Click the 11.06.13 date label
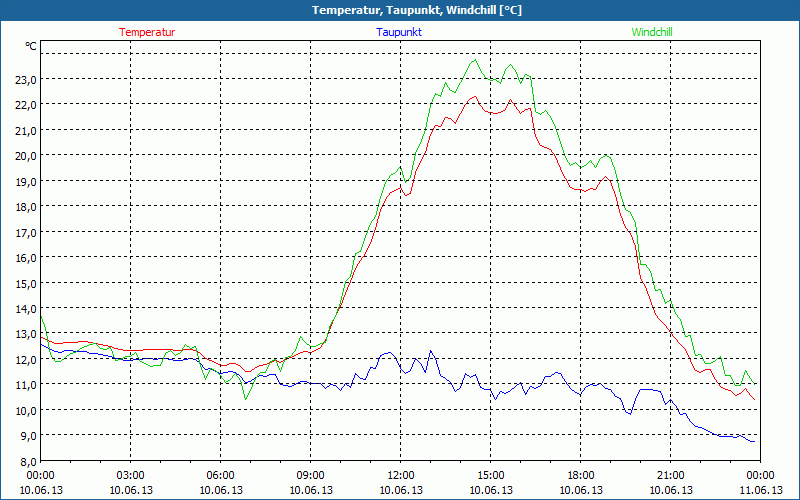Viewport: 800px width, 500px height. (x=761, y=490)
